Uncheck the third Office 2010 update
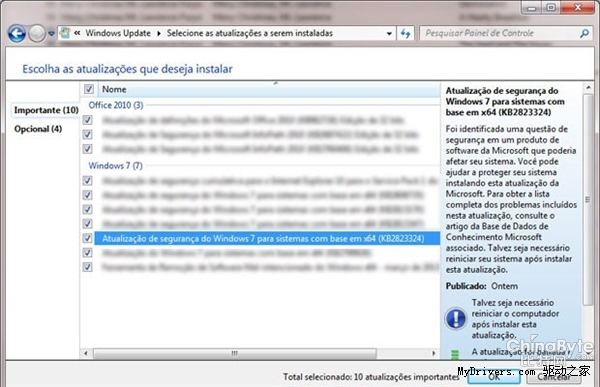The height and width of the screenshot is (387, 600). pos(88,149)
